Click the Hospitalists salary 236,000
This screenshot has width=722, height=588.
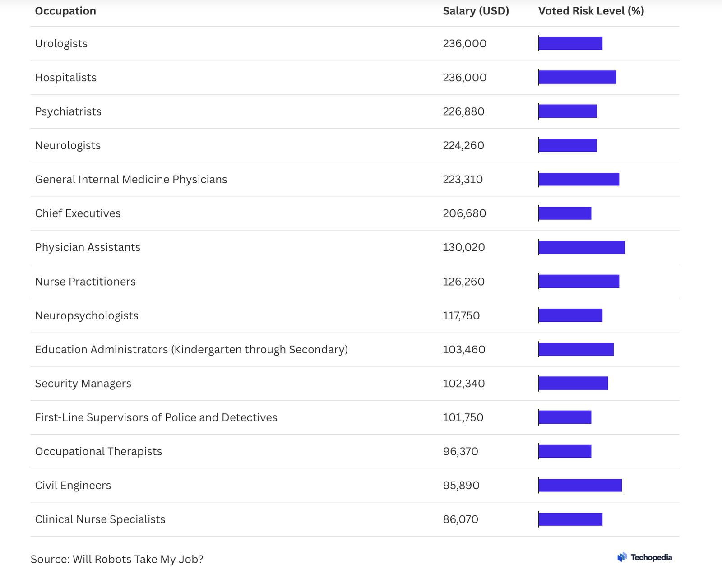[464, 78]
